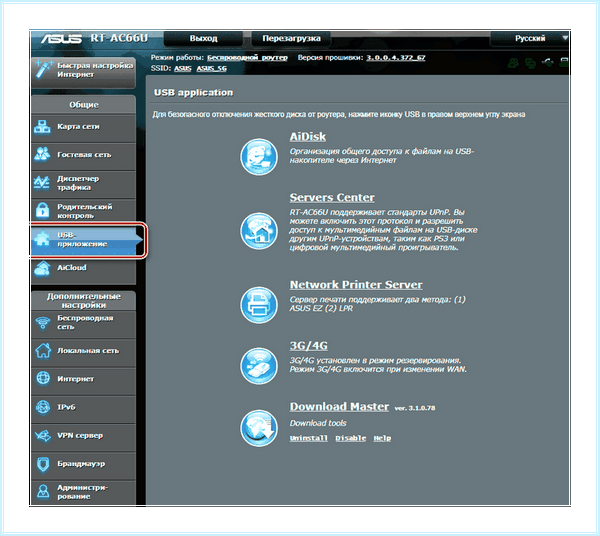Open Родительский контроль in the sidebar
Viewport: 600px width, 536px height.
(x=83, y=212)
